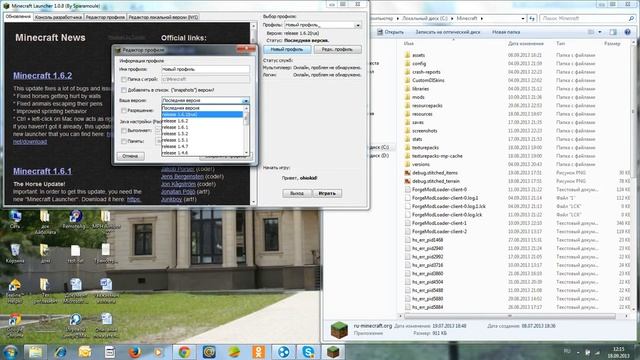Screen dimensions: 640x360
Task: Click 'Отмена' in the profile editor
Action: (130, 156)
